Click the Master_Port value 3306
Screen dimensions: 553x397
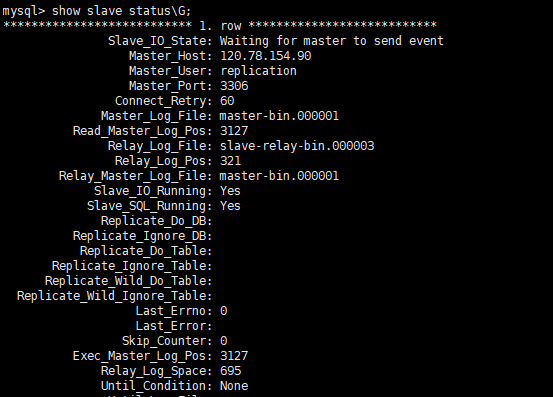coord(234,86)
